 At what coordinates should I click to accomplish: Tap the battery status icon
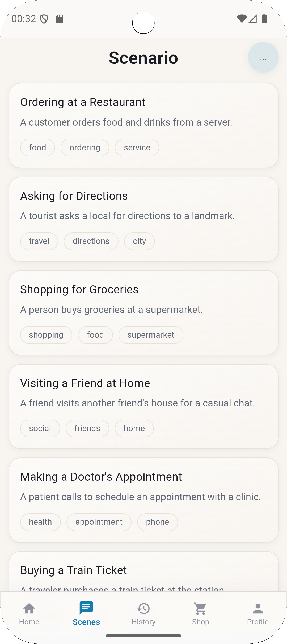point(264,19)
